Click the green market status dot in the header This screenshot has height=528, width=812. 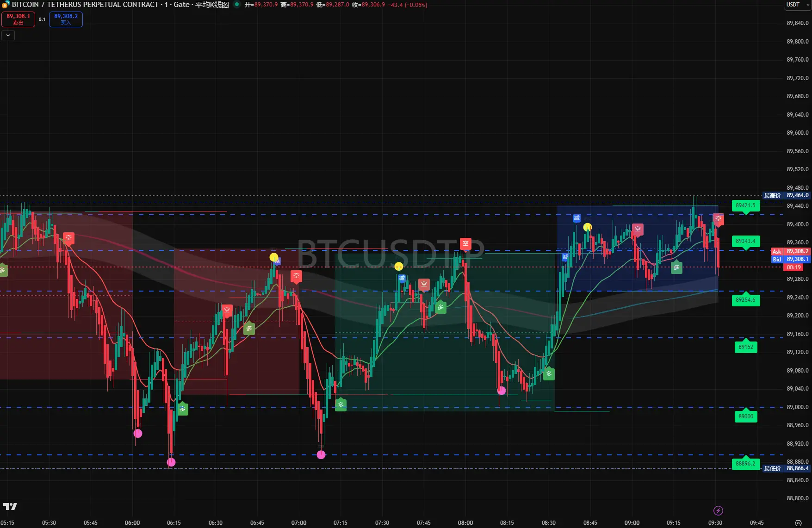tap(237, 5)
